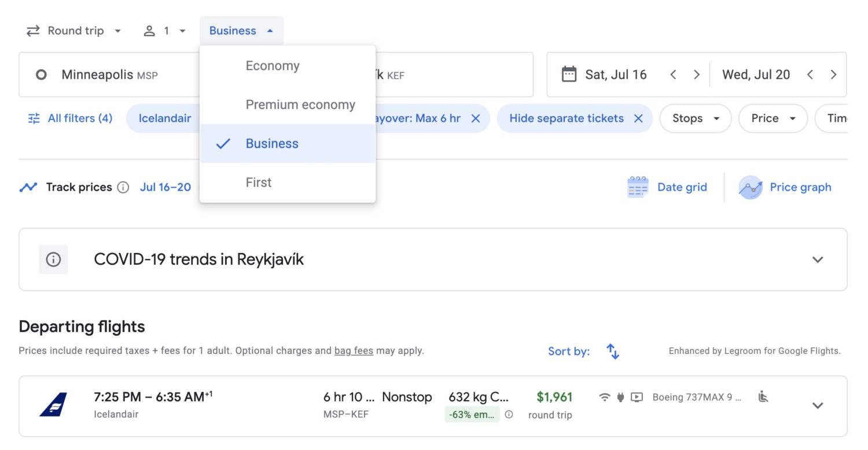868x450 pixels.
Task: Click the Icelandair airline logo
Action: pyautogui.click(x=53, y=404)
